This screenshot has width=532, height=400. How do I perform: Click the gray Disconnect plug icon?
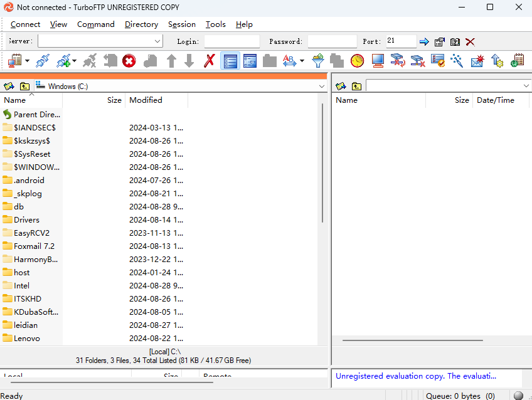[90, 61]
